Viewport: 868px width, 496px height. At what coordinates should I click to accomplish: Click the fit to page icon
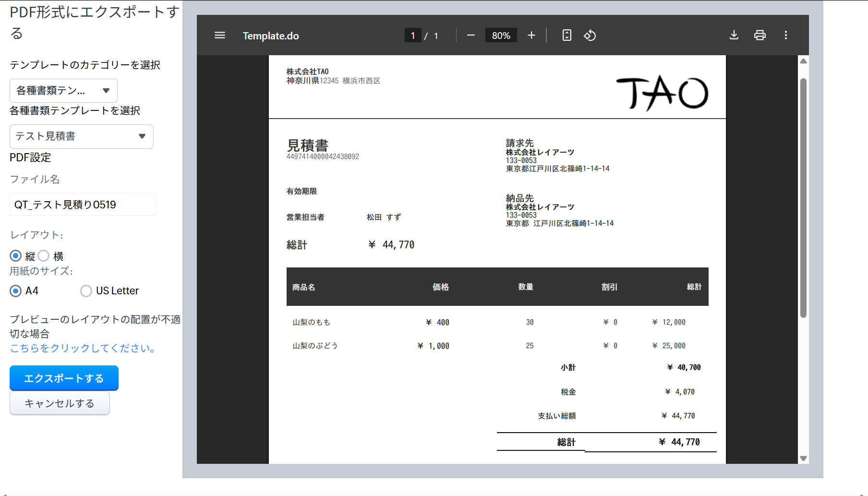click(x=567, y=36)
